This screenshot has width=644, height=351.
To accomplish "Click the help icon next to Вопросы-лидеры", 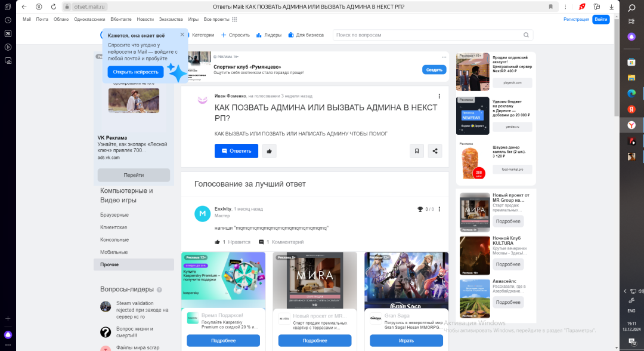I will pyautogui.click(x=159, y=290).
